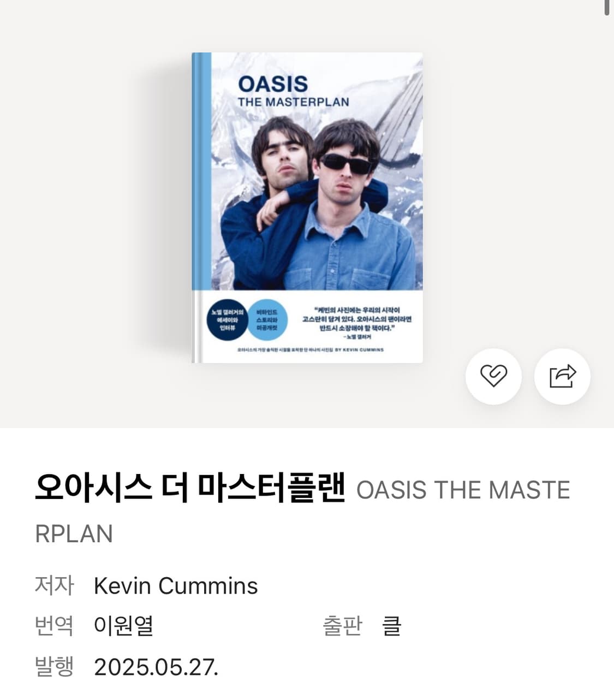Open translator link 이원열
This screenshot has width=614, height=700.
[123, 626]
